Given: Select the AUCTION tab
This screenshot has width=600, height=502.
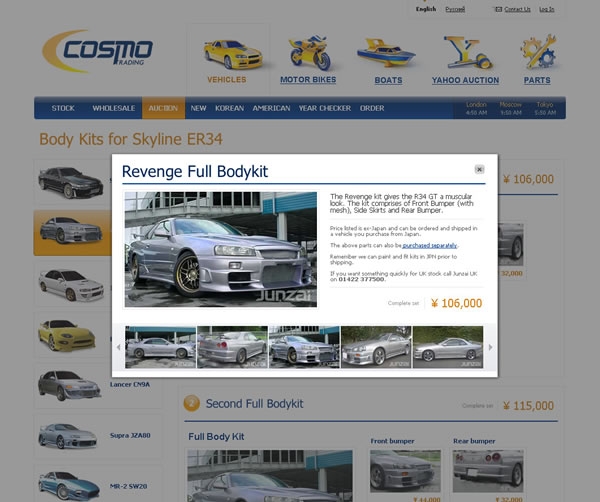Looking at the screenshot, I should point(163,108).
